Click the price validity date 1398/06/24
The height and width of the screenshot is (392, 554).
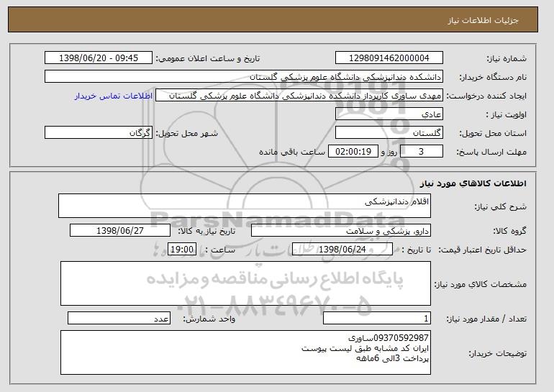342,250
